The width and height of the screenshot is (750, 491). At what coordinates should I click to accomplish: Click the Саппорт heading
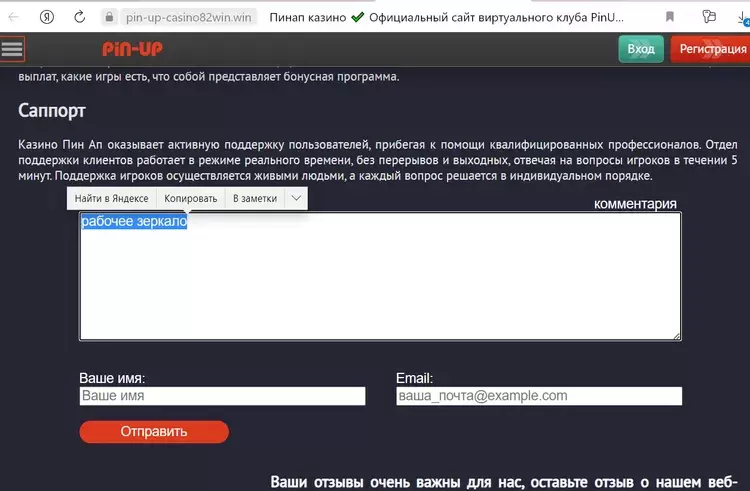click(x=52, y=110)
